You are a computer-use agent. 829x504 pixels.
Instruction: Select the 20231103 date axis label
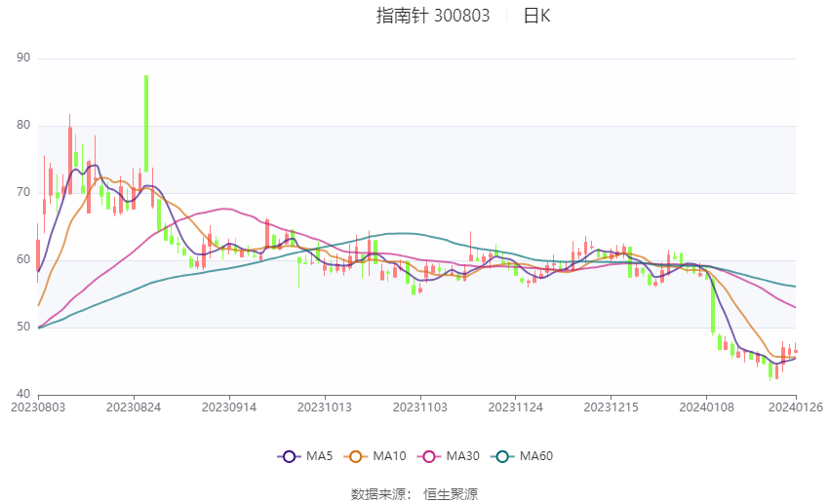pos(420,407)
